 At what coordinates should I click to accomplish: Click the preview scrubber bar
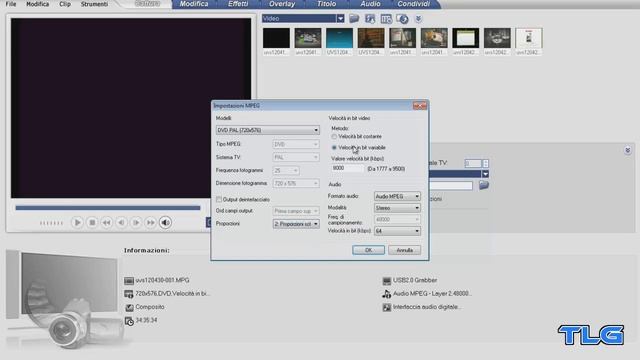[x=108, y=208]
